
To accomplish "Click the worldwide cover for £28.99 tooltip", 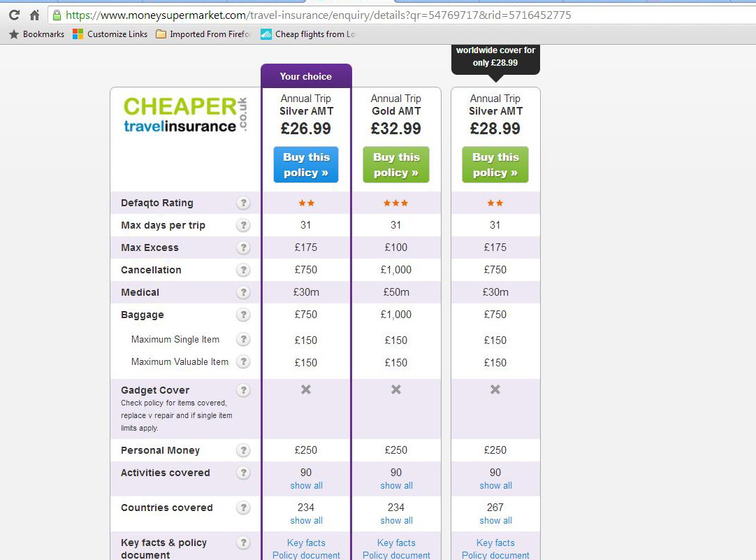I will coord(495,59).
